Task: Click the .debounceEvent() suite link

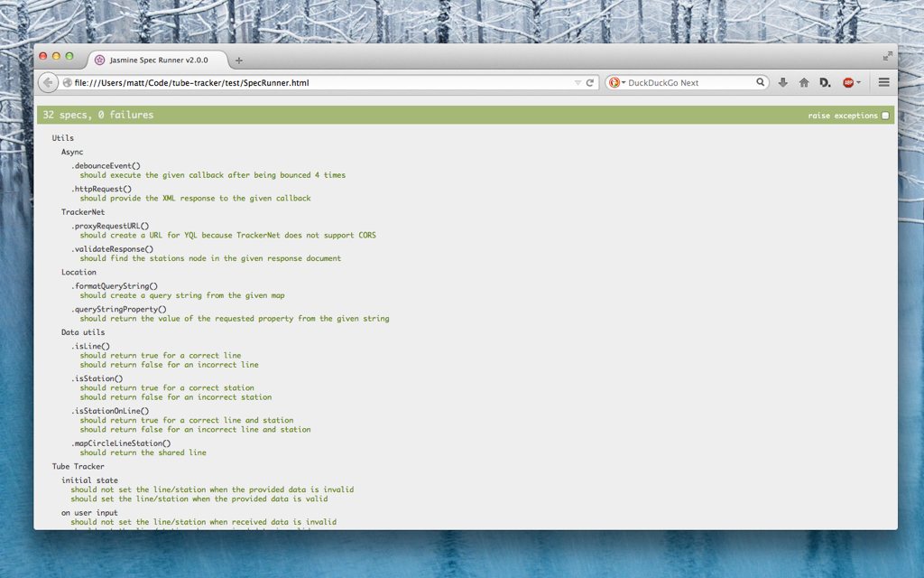Action: [x=106, y=166]
